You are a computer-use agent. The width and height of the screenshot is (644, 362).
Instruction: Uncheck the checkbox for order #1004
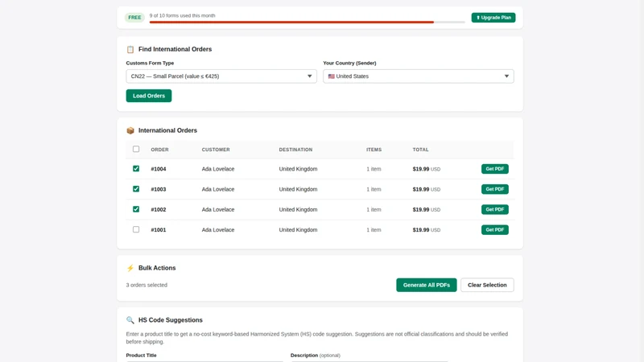pyautogui.click(x=136, y=169)
